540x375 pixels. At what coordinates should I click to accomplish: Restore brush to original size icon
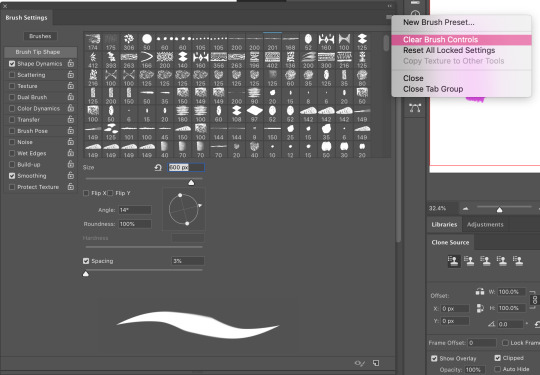click(x=158, y=167)
